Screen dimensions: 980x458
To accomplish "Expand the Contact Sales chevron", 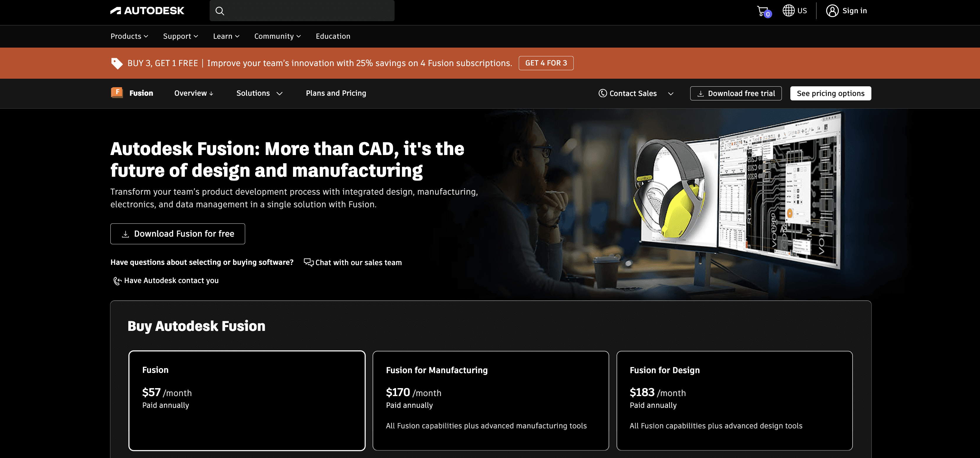I will point(671,94).
